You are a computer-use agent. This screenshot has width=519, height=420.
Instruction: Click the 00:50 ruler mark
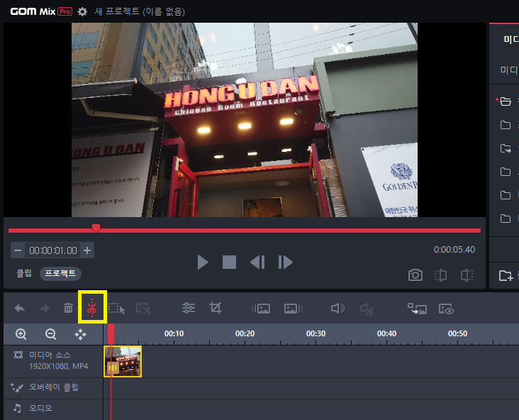coord(457,333)
